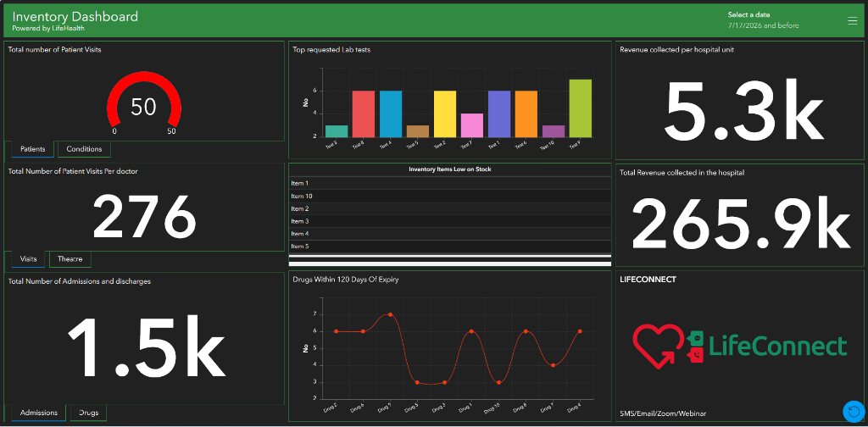The height and width of the screenshot is (427, 868).
Task: Click the red patient visits gauge
Action: [143, 100]
